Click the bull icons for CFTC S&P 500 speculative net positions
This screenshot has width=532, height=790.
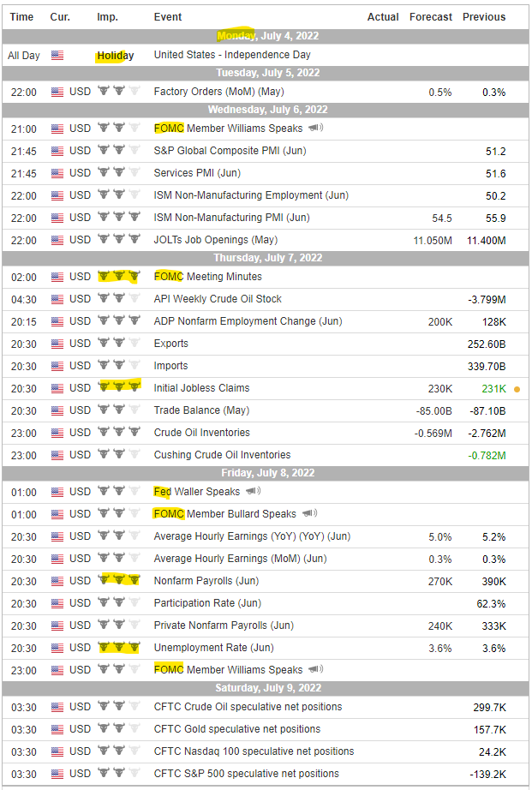[x=119, y=773]
